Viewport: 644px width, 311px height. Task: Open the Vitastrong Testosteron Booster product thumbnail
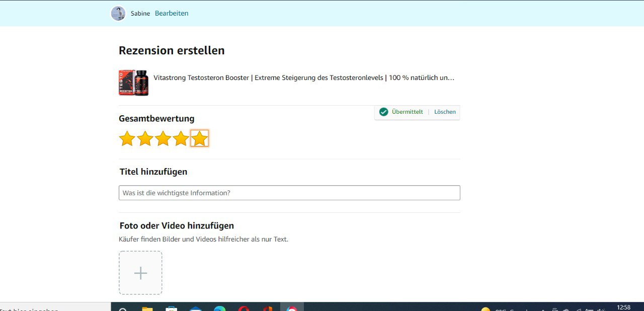pos(134,83)
